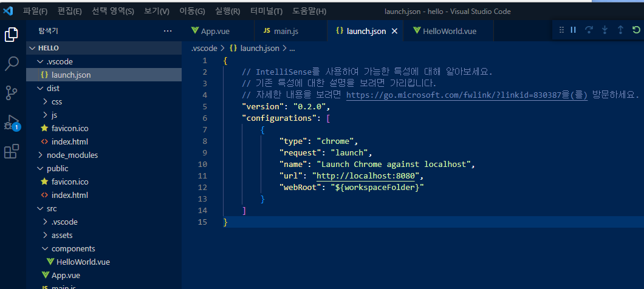Close the launch.json editor tab
This screenshot has width=644, height=289.
coord(395,31)
